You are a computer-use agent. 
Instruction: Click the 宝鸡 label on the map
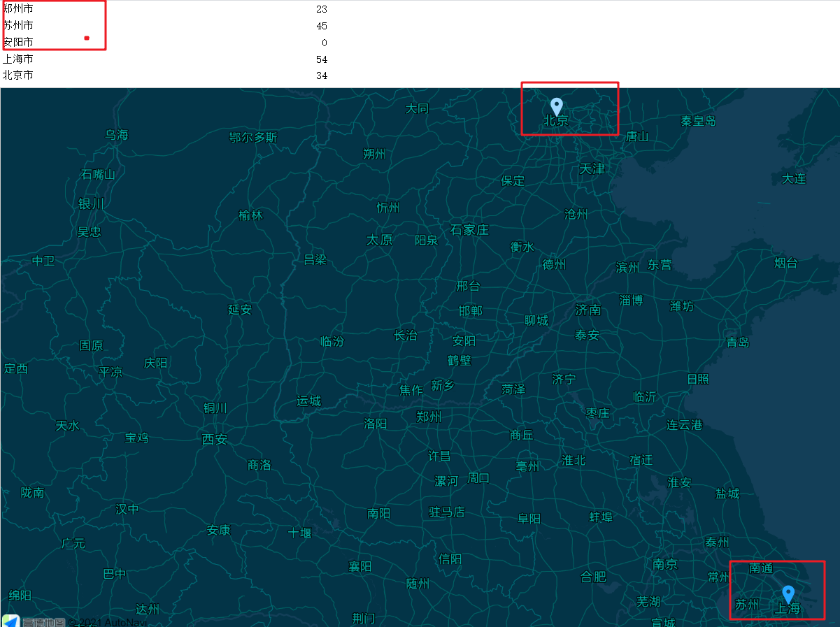pyautogui.click(x=137, y=438)
